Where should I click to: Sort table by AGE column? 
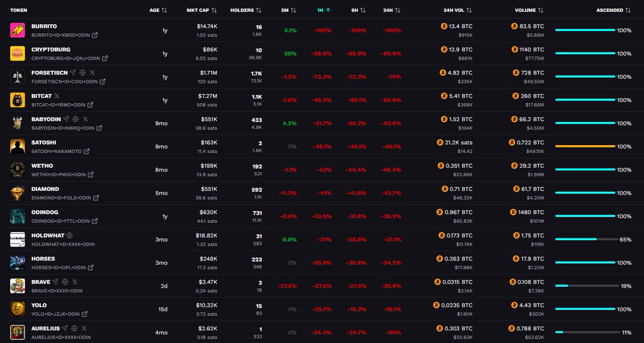(x=158, y=10)
